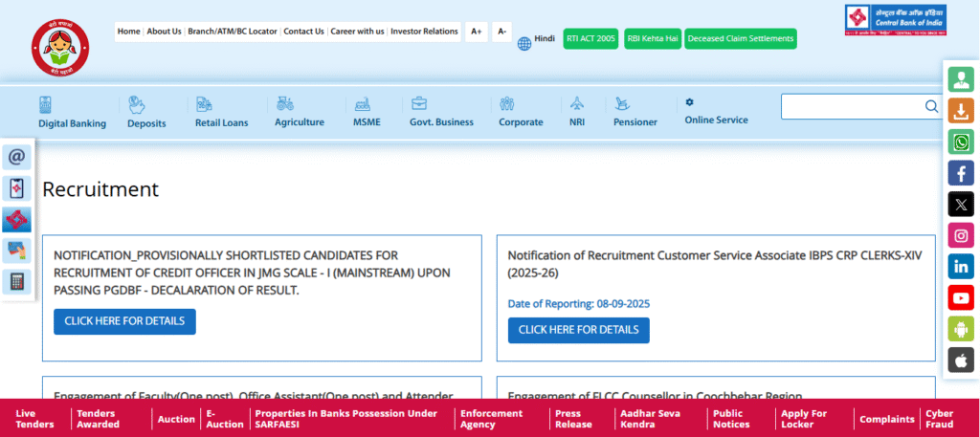Screen dimensions: 980x437
Task: Click details button for IBPS CRP Clerks notification
Action: click(x=578, y=330)
